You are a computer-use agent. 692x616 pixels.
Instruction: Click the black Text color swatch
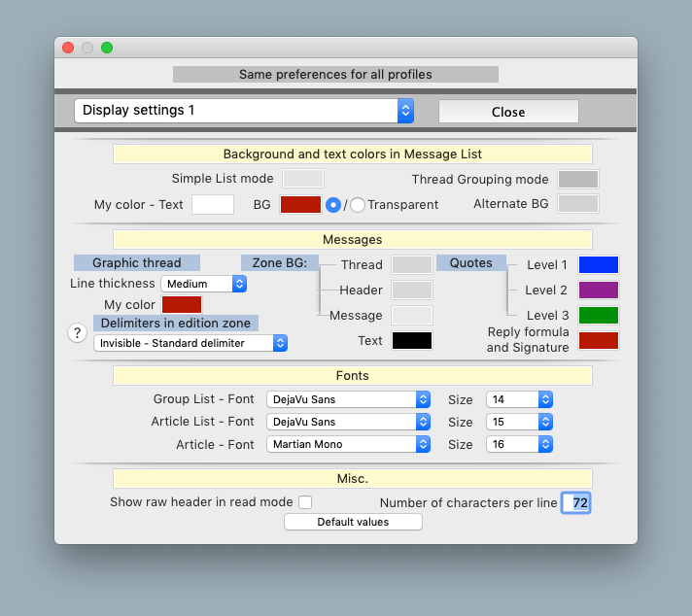(411, 340)
